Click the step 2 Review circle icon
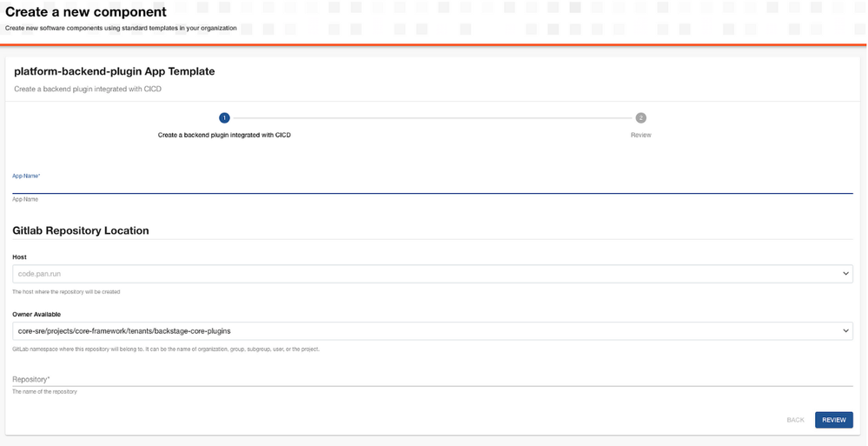 coord(640,117)
